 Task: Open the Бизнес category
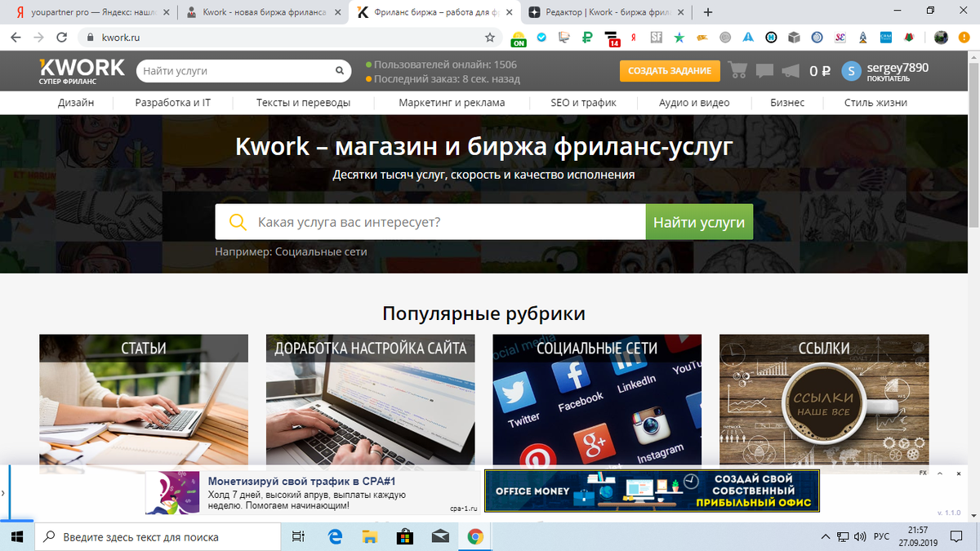787,103
